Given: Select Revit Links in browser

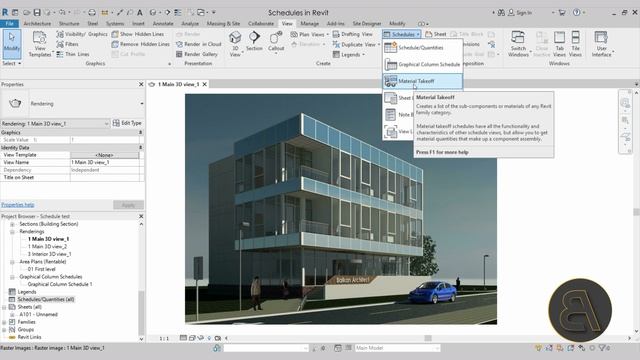Looking at the screenshot, I should [x=29, y=337].
